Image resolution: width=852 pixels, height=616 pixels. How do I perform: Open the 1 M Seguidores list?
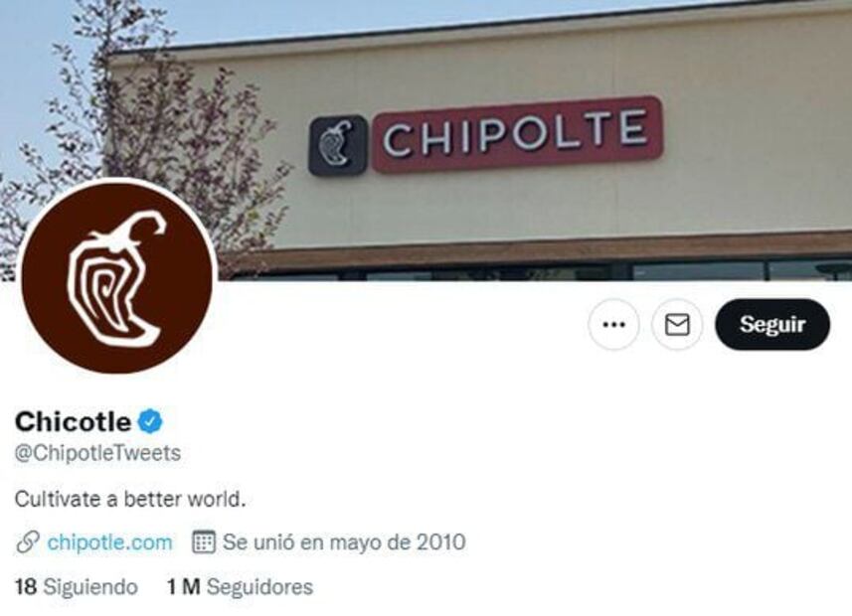[240, 586]
